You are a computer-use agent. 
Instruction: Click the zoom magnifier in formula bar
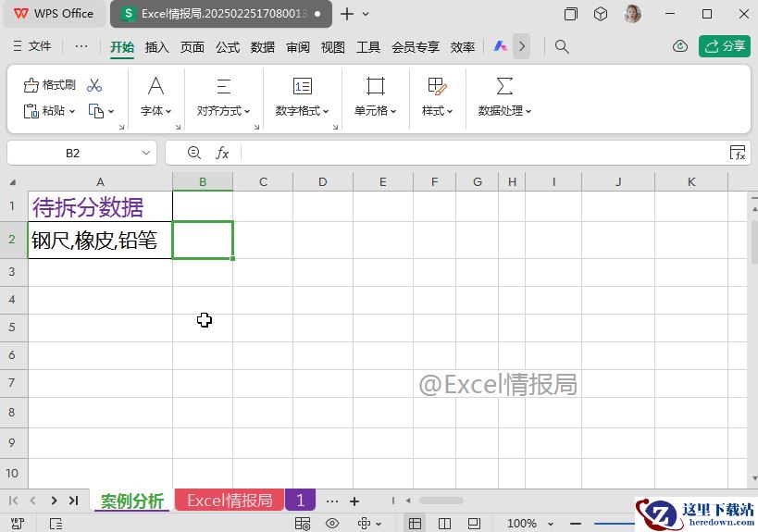click(x=193, y=153)
